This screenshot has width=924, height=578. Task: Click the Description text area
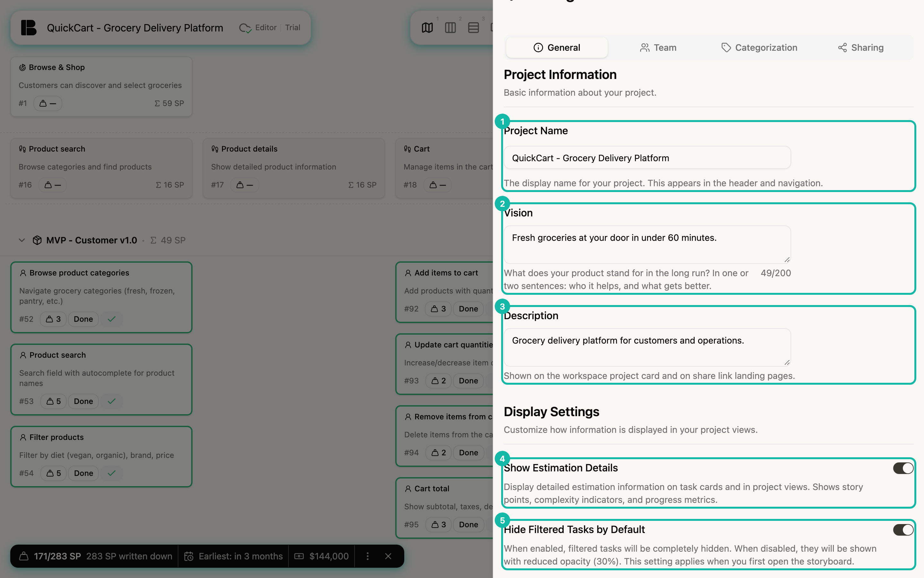[647, 347]
